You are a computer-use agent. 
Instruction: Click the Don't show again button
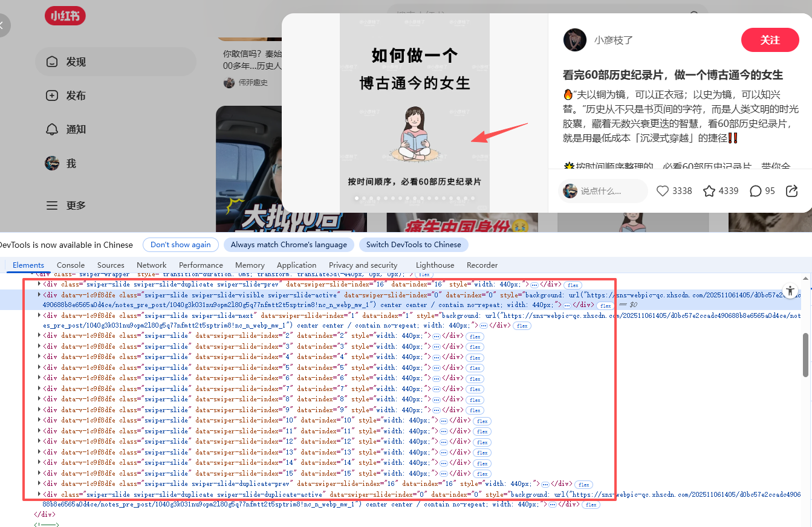180,245
